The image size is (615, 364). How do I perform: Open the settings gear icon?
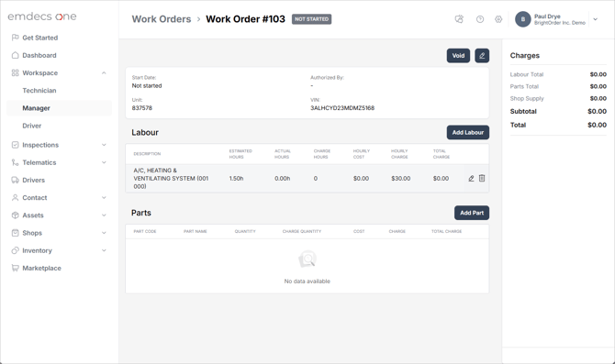[498, 19]
